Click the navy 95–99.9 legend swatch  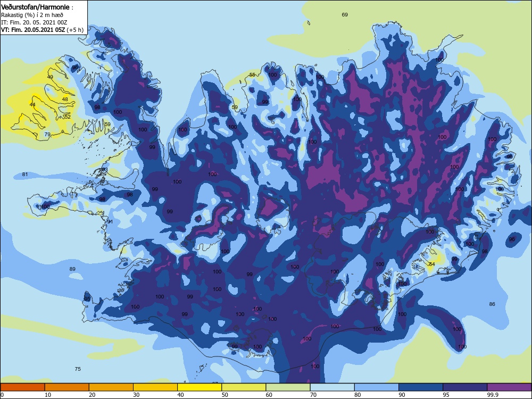(x=465, y=387)
